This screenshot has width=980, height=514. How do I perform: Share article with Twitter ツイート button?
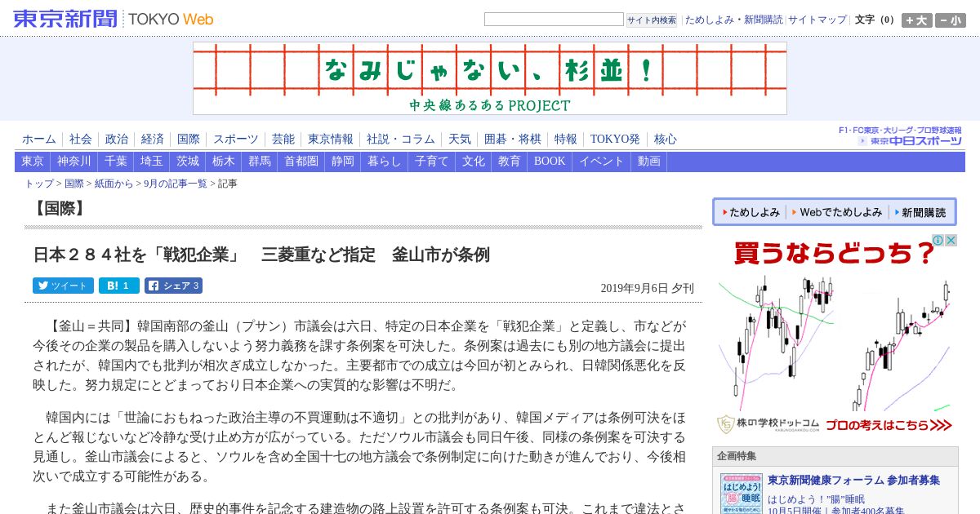coord(63,286)
